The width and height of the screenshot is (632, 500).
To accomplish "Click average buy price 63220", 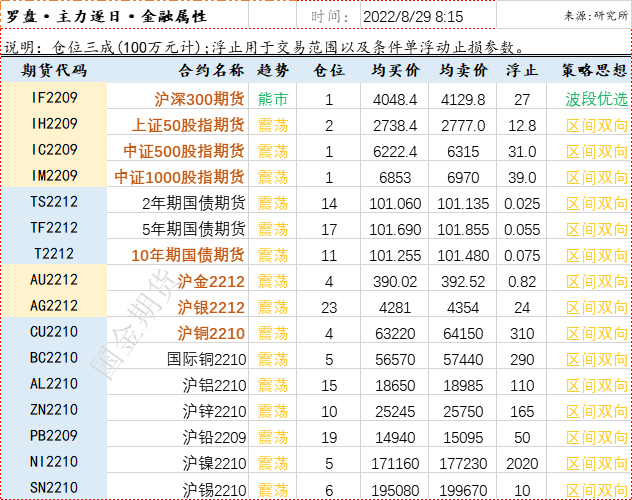I will pyautogui.click(x=395, y=334).
